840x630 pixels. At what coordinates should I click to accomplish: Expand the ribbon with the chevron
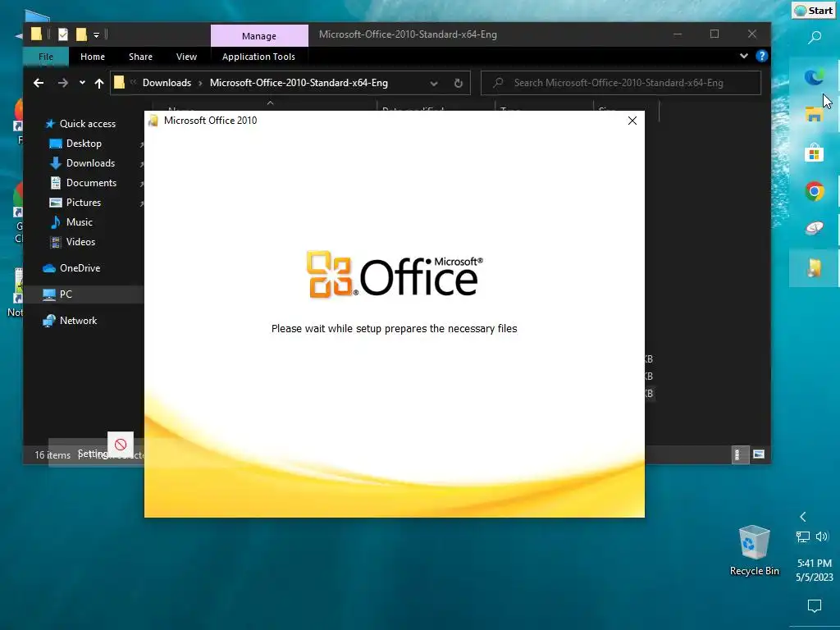point(743,56)
